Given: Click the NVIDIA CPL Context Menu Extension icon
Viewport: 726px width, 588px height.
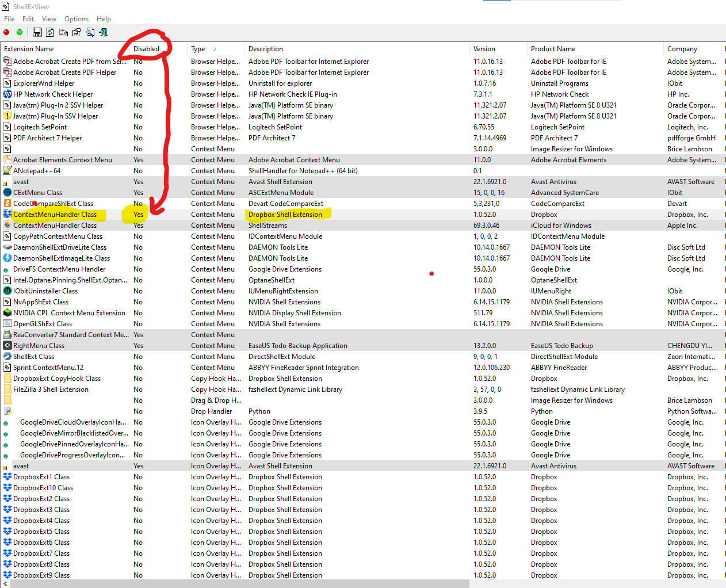Looking at the screenshot, I should pyautogui.click(x=7, y=313).
